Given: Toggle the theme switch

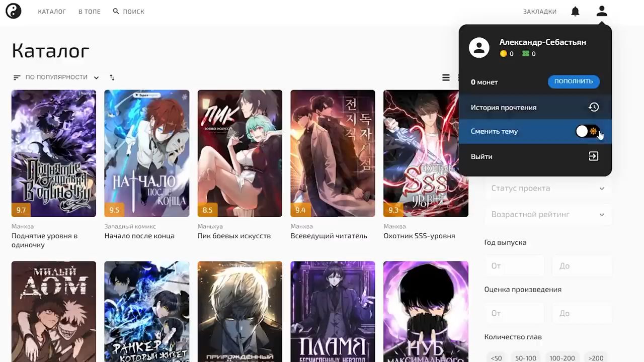Looking at the screenshot, I should [587, 131].
